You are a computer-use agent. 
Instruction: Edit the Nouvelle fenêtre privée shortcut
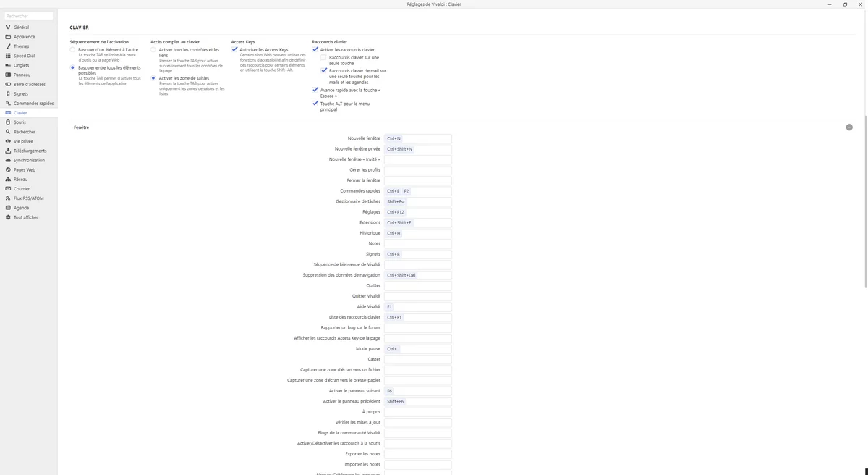[x=418, y=149]
